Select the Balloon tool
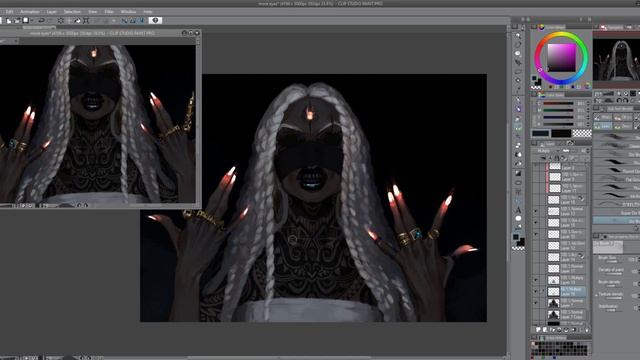The width and height of the screenshot is (640, 360). (x=518, y=219)
